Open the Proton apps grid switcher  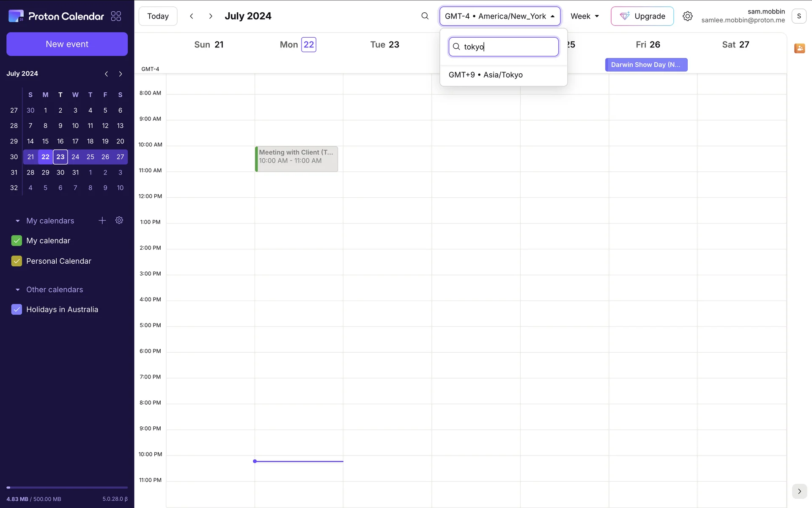[116, 16]
